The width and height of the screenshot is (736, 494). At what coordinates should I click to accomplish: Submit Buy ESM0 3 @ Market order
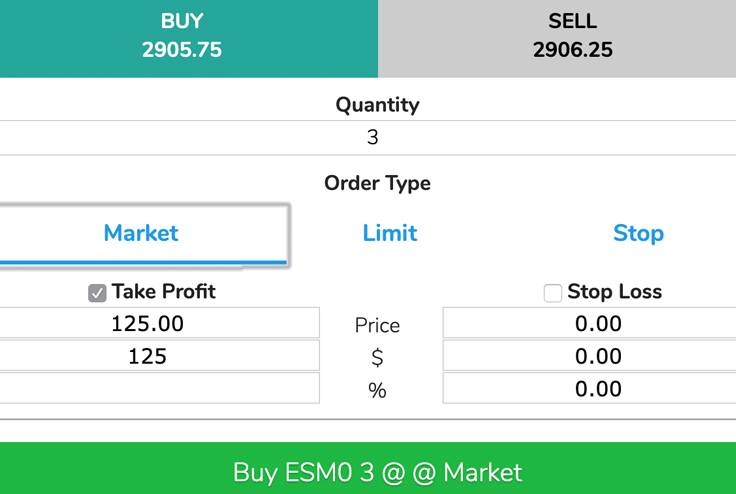point(368,468)
